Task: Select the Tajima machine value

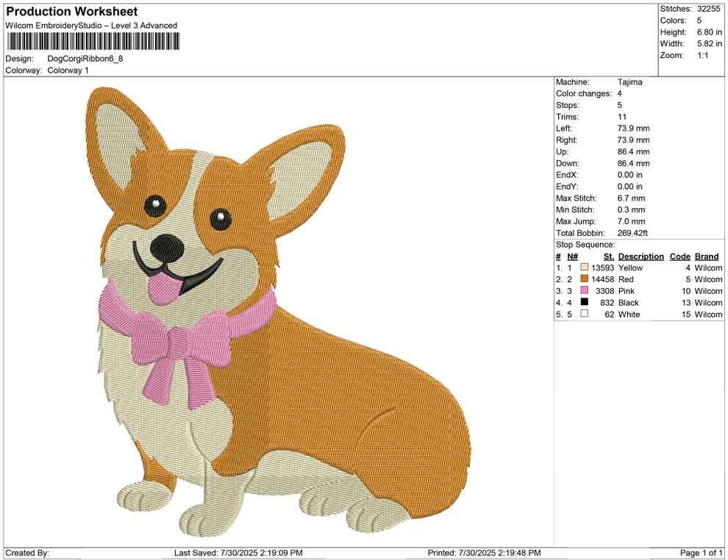Action: [x=629, y=82]
